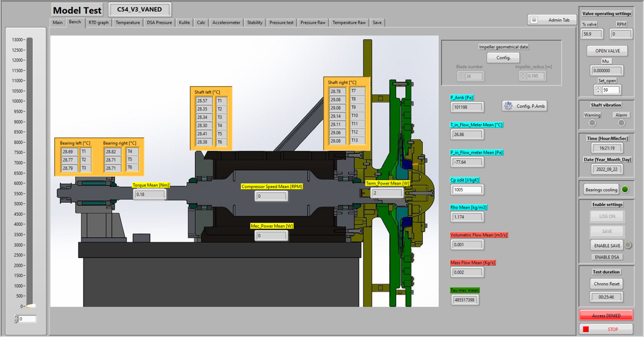The height and width of the screenshot is (337, 644).
Task: Toggle the ENABLE DSA option
Action: tap(606, 257)
